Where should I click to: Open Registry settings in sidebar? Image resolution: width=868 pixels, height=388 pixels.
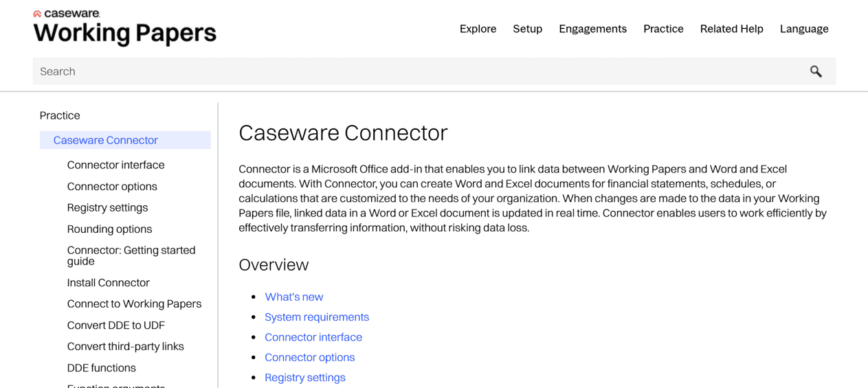[107, 207]
